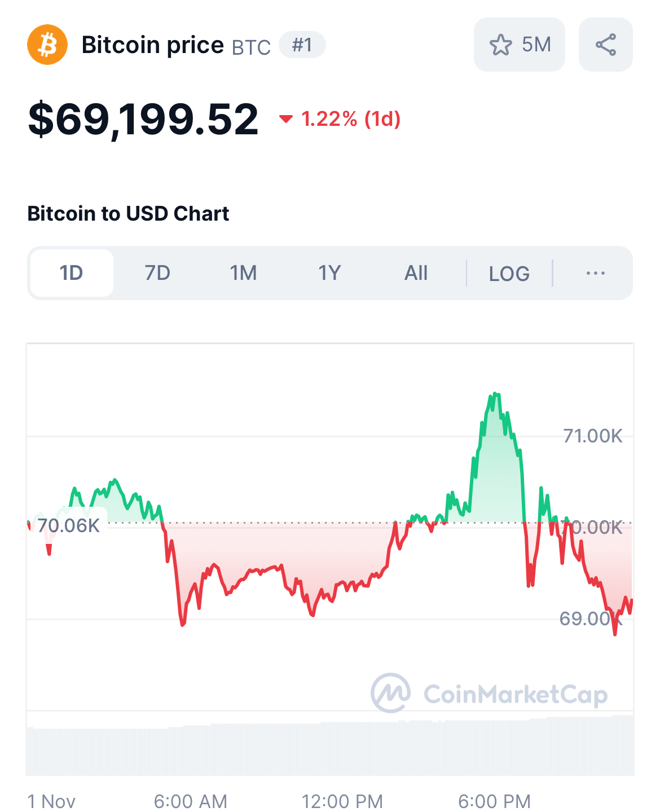This screenshot has height=812, width=660.
Task: Click the red down-triangle price change indicator
Action: coord(286,118)
